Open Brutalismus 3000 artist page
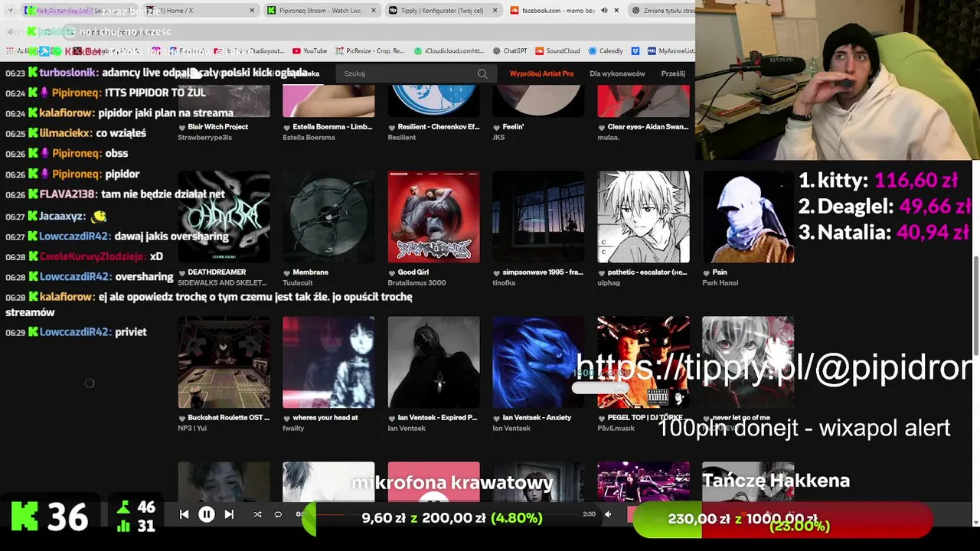This screenshot has width=980, height=551. point(416,283)
